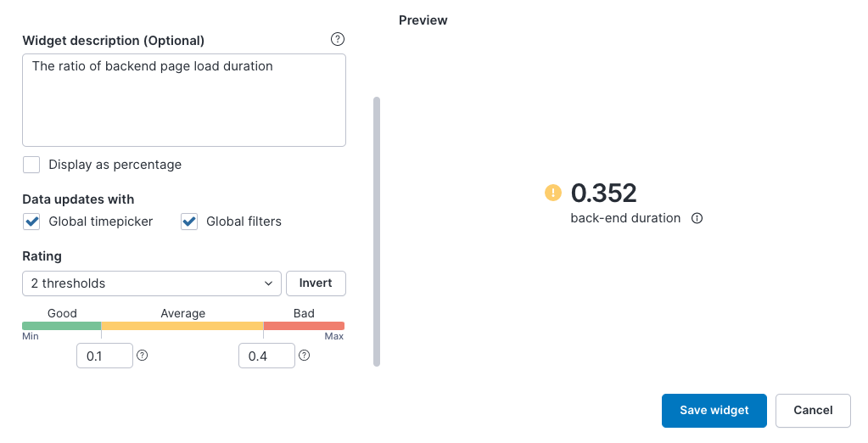Click help icon beside 0.1 threshold
The height and width of the screenshot is (443, 868).
coord(143,356)
